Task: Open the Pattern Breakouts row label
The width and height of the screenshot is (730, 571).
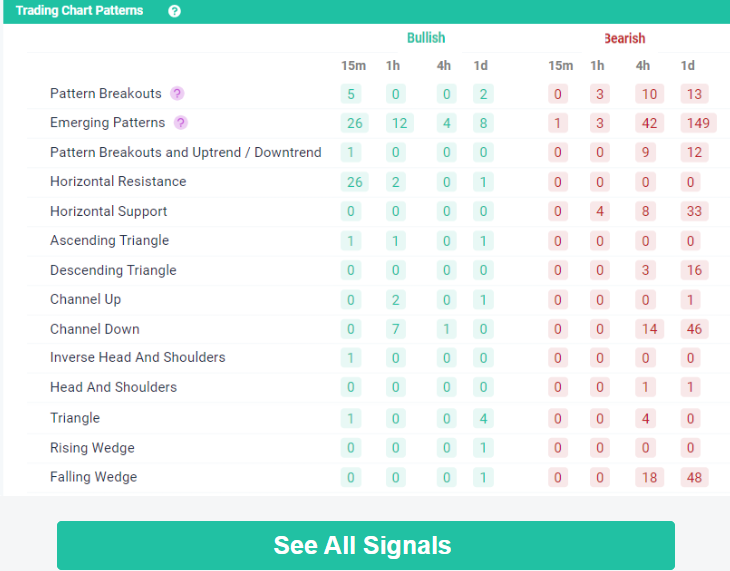Action: click(105, 94)
